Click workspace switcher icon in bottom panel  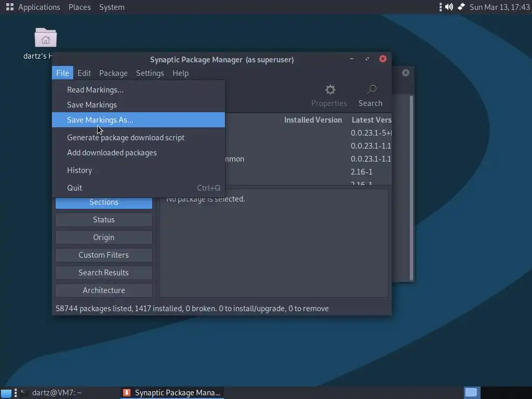(472, 393)
